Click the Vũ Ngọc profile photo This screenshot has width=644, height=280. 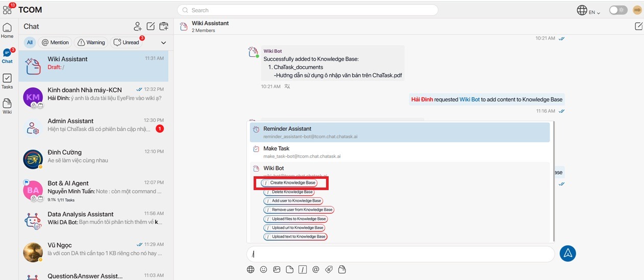[x=33, y=252]
